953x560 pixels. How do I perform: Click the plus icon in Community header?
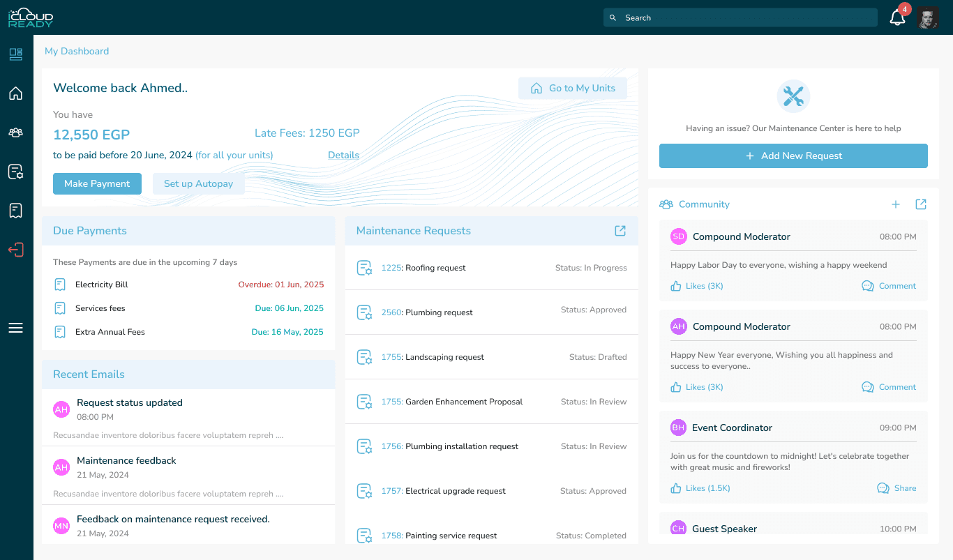pos(896,204)
